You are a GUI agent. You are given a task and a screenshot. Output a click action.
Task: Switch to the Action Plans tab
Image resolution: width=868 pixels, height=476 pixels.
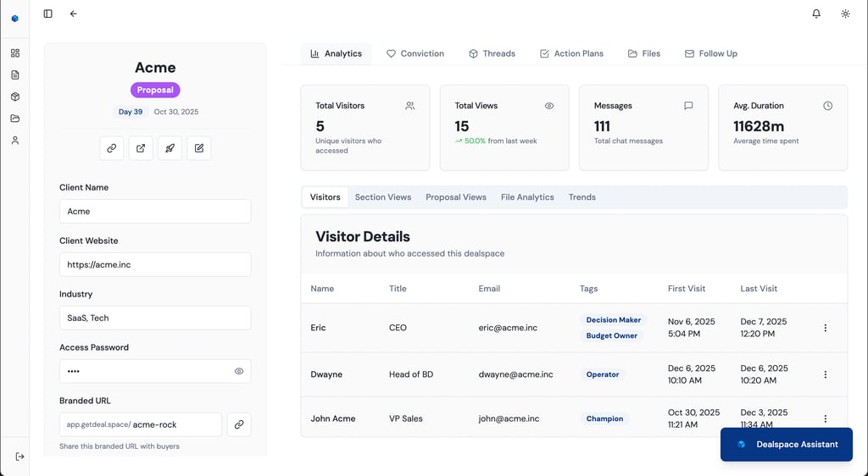coord(571,53)
